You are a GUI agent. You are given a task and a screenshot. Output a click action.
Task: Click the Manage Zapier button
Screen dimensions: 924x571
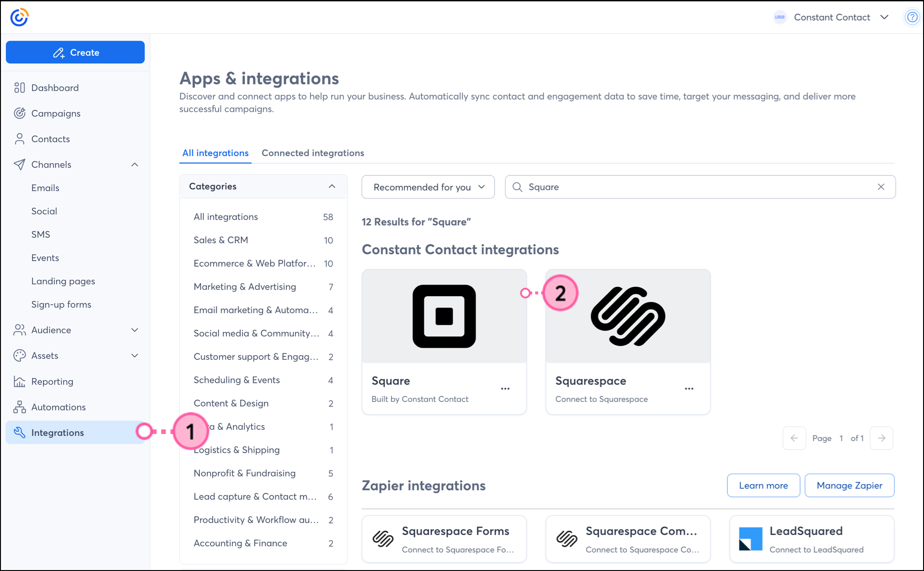[x=849, y=485]
